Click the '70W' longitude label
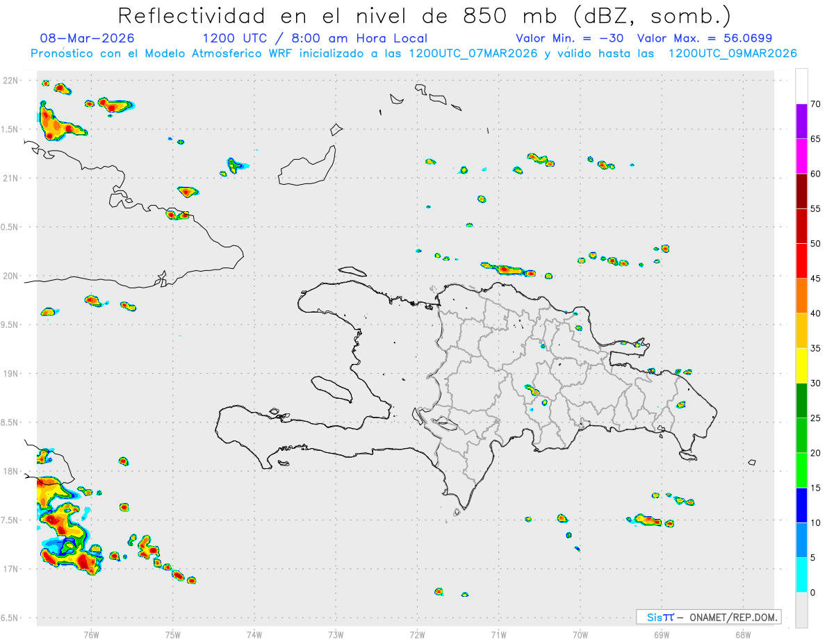 (x=580, y=634)
